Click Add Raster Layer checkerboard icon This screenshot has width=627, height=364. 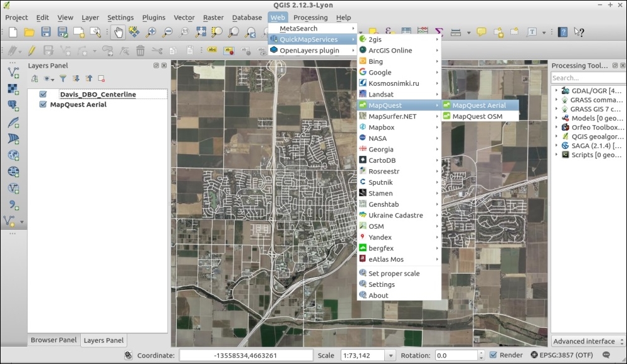pyautogui.click(x=13, y=89)
